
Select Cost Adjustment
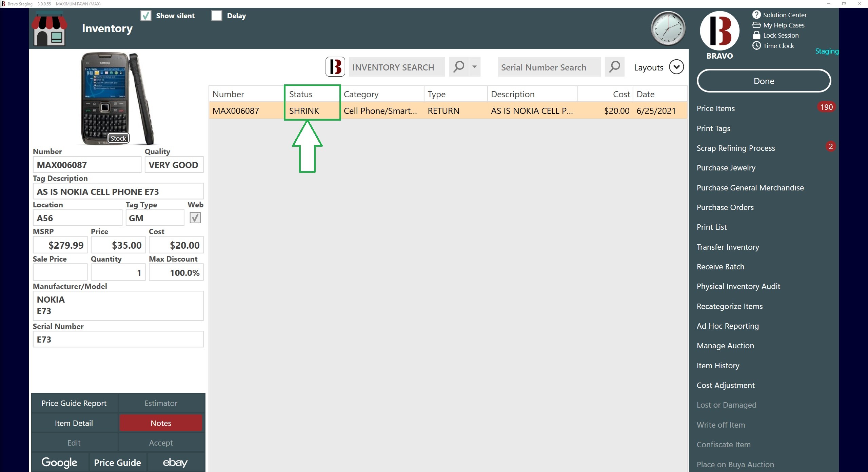(726, 385)
